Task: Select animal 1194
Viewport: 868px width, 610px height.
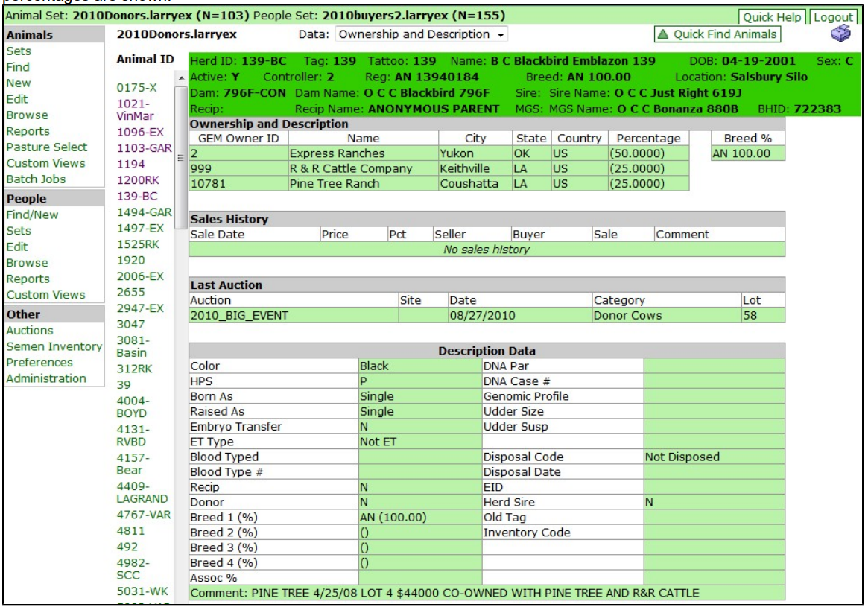Action: (130, 164)
